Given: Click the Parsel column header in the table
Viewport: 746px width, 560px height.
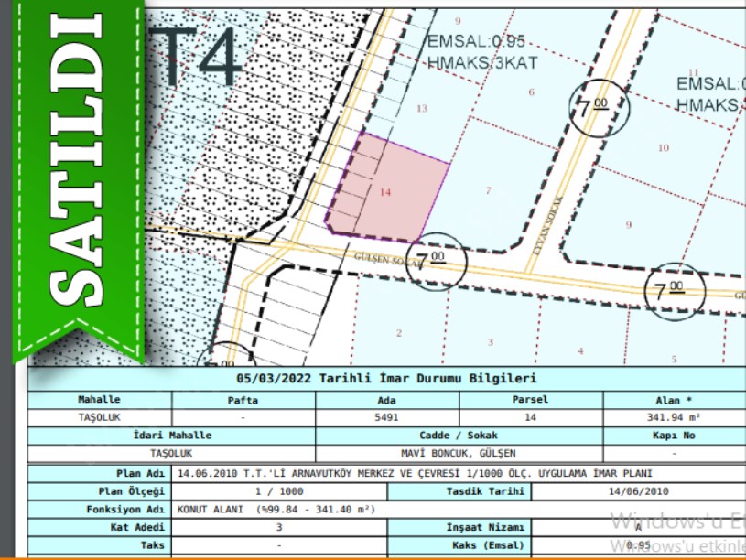Looking at the screenshot, I should [x=528, y=400].
